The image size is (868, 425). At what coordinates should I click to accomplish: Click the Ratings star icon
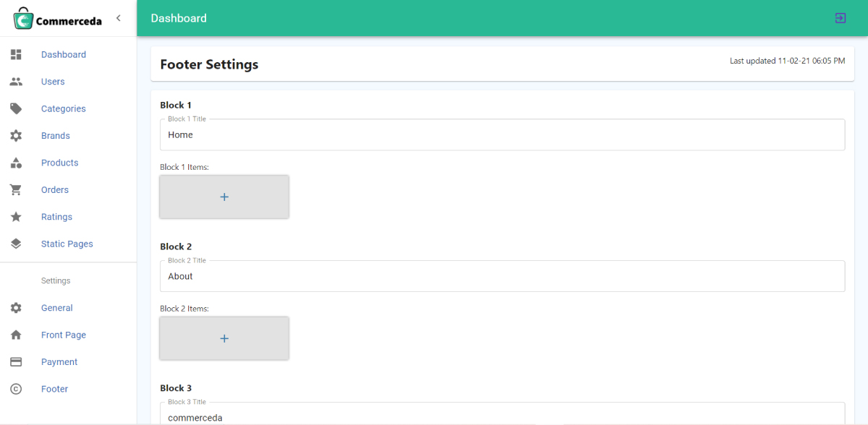coord(16,217)
